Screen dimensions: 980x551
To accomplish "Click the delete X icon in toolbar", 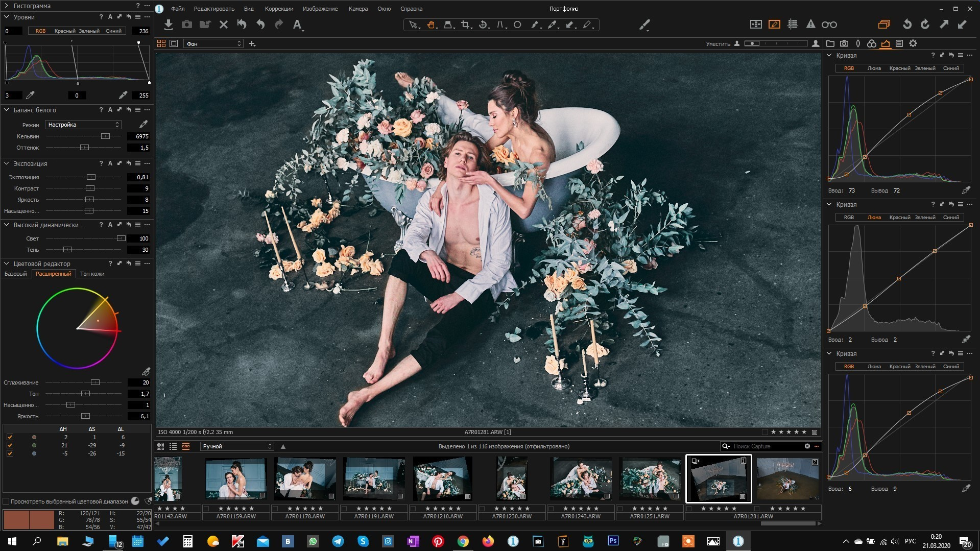I will click(223, 25).
